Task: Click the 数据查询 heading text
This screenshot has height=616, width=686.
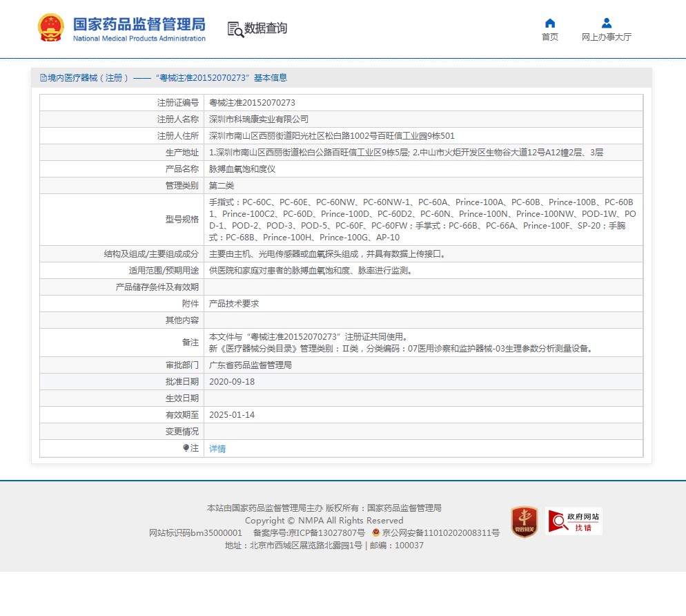Action: click(266, 28)
